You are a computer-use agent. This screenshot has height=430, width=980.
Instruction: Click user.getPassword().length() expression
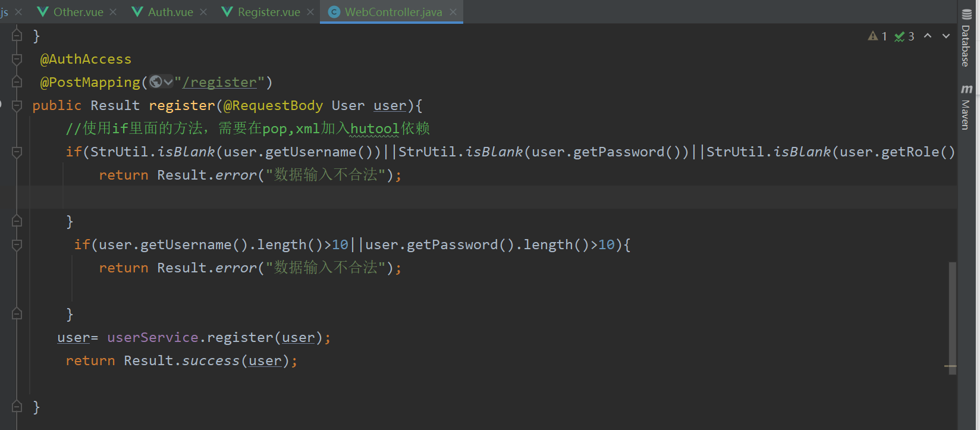477,244
